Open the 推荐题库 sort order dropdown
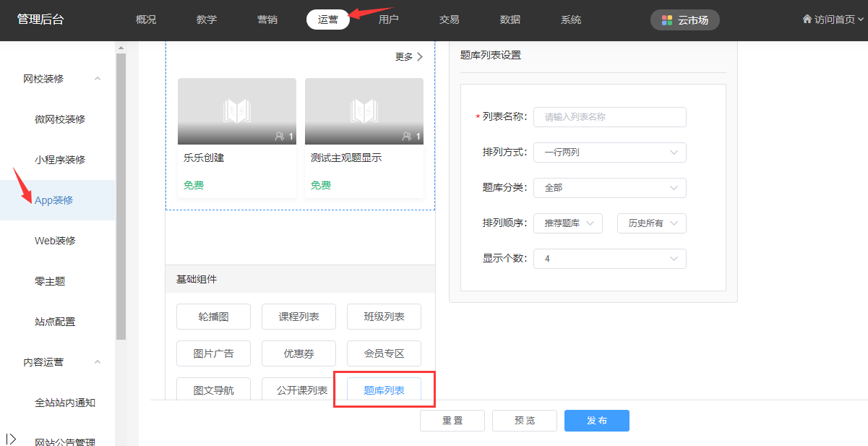Screen dimensions: 868x446 click(x=568, y=223)
